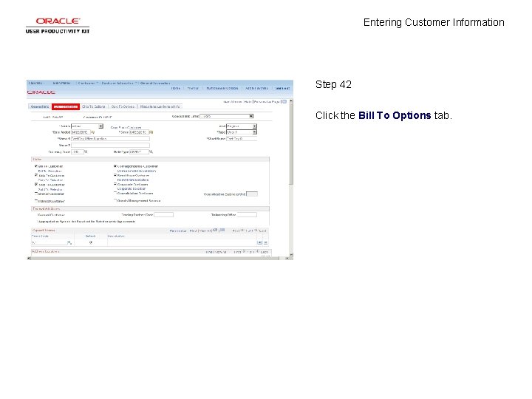Click lookup icon beside Currency Code
The width and height of the screenshot is (532, 399).
coord(86,151)
